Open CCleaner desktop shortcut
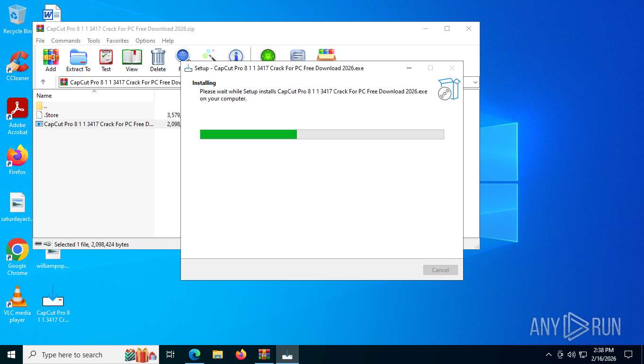Image resolution: width=644 pixels, height=364 pixels. [18, 66]
